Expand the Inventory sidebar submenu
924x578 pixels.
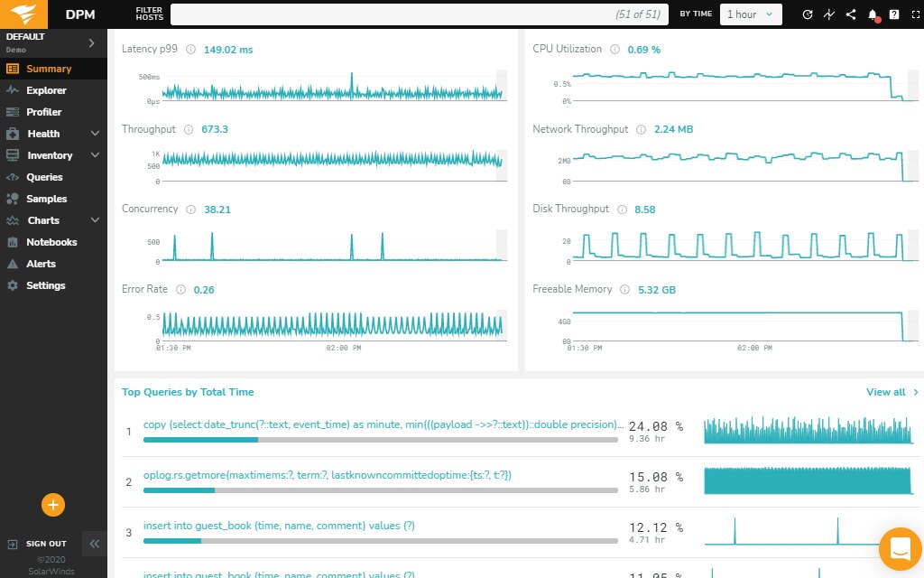(x=96, y=155)
